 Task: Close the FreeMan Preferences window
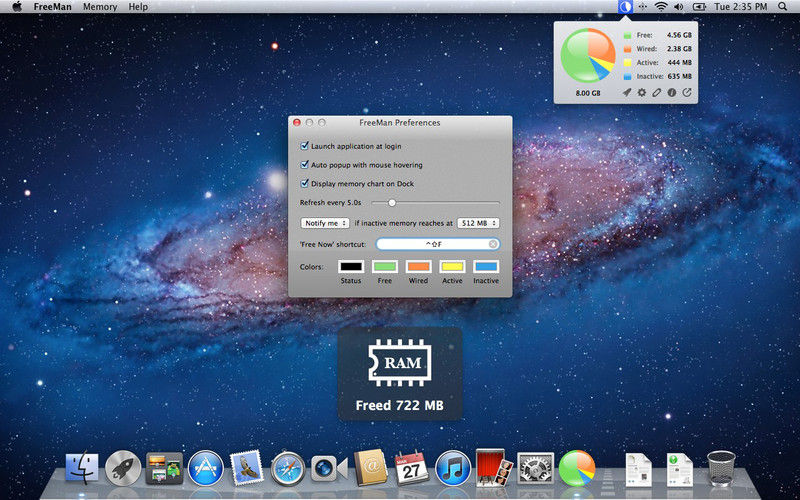tap(297, 122)
